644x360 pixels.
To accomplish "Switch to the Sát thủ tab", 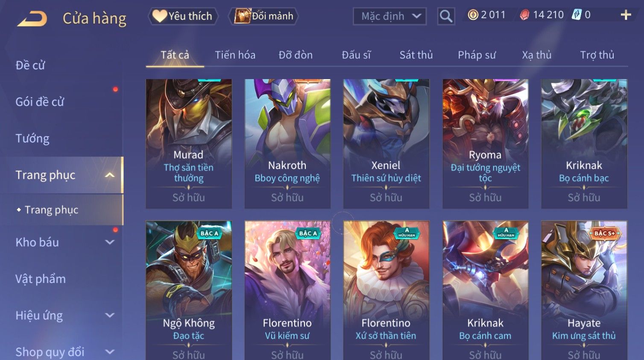I will pos(416,55).
